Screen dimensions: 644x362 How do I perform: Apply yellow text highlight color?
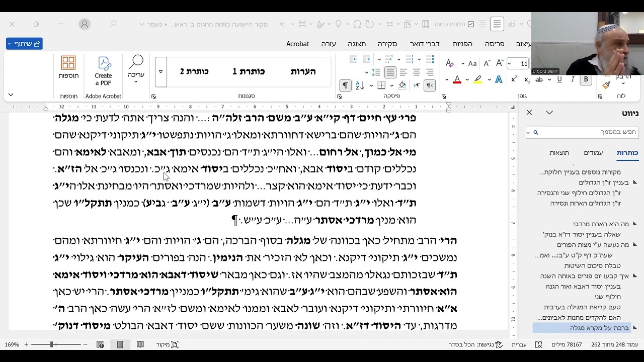click(477, 79)
